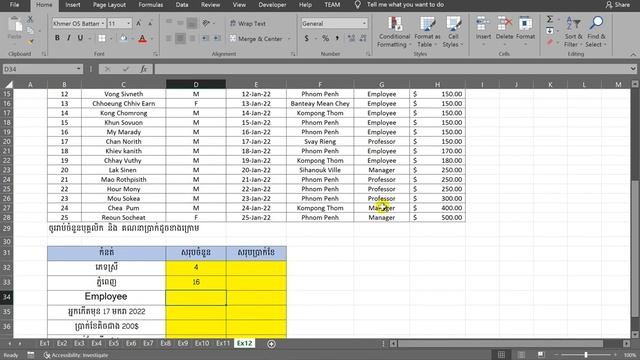
Task: Open the File tab
Action: click(x=14, y=5)
